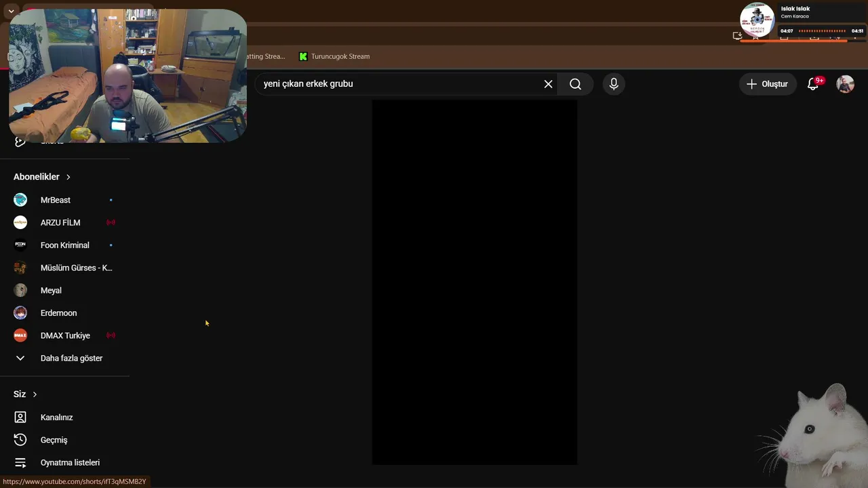Open the ARZU FİLM live channel
Screen dimensions: 868x488
64,222
